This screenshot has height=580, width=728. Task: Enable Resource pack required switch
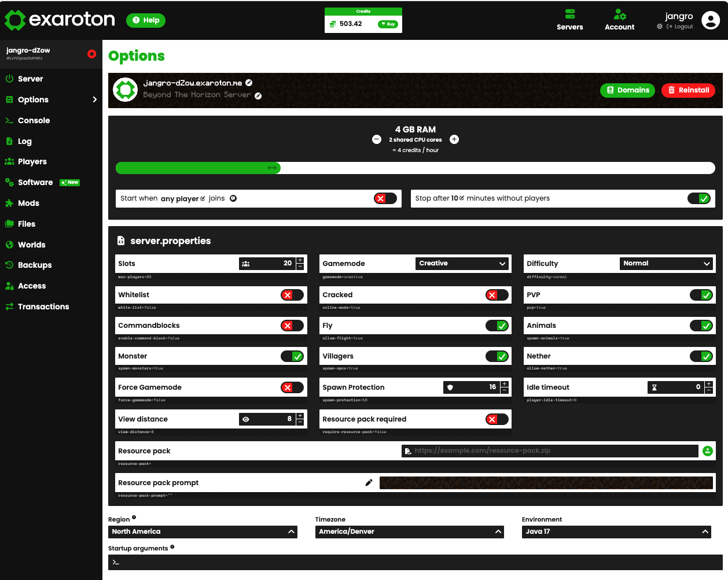point(497,419)
